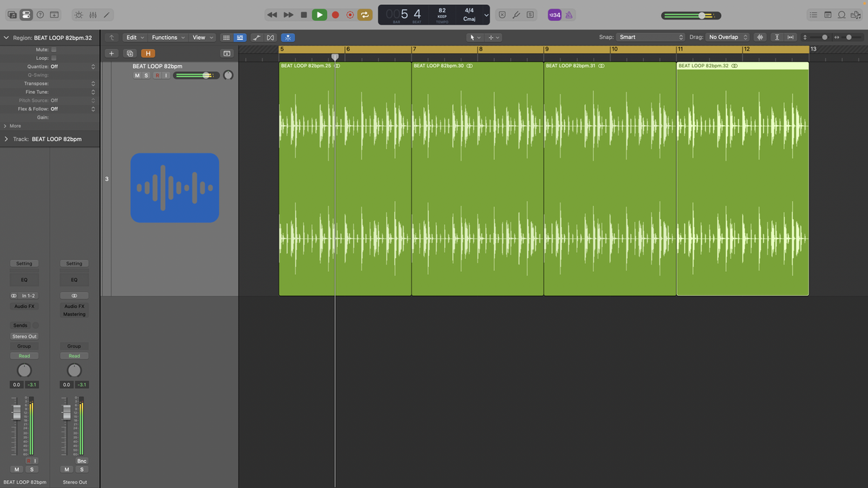Image resolution: width=868 pixels, height=488 pixels.
Task: Rewind the transport
Action: (272, 14)
